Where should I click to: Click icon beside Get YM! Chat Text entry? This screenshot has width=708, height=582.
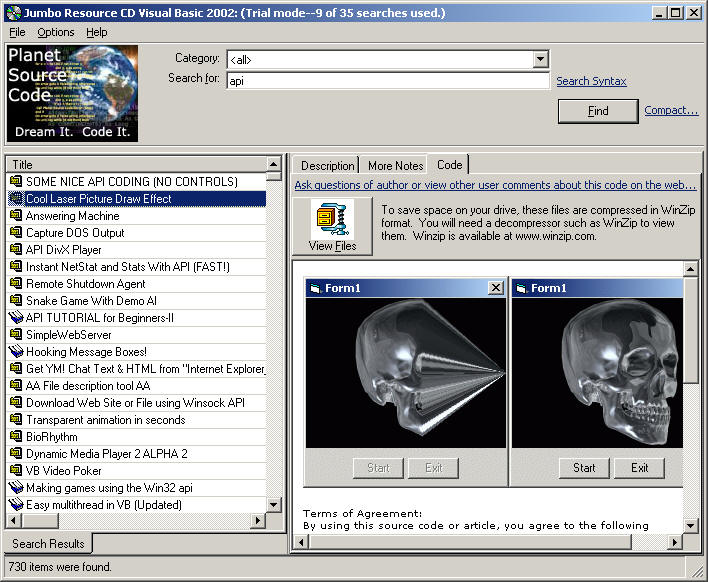[15, 368]
